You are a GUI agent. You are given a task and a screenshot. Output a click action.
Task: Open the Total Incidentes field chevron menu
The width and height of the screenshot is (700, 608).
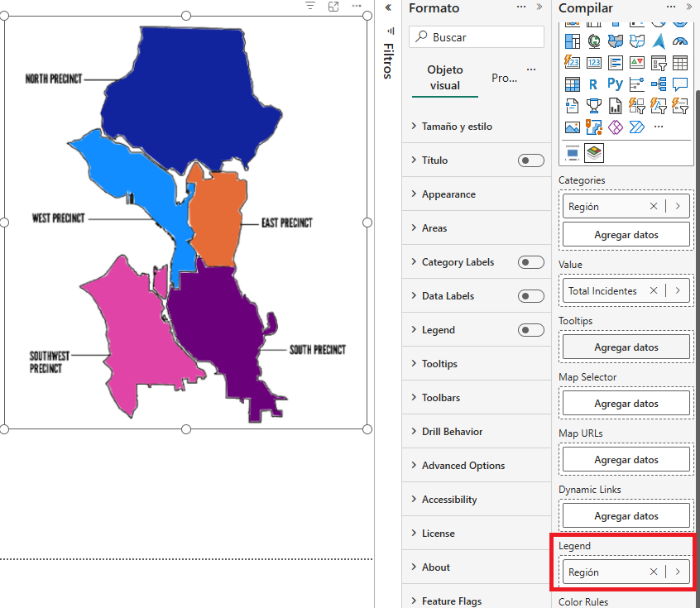point(678,291)
